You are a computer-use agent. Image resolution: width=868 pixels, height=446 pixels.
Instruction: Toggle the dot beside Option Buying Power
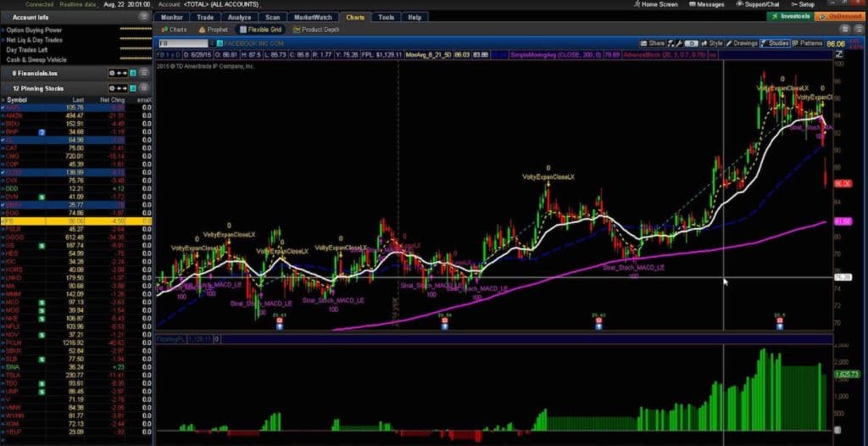[3, 31]
